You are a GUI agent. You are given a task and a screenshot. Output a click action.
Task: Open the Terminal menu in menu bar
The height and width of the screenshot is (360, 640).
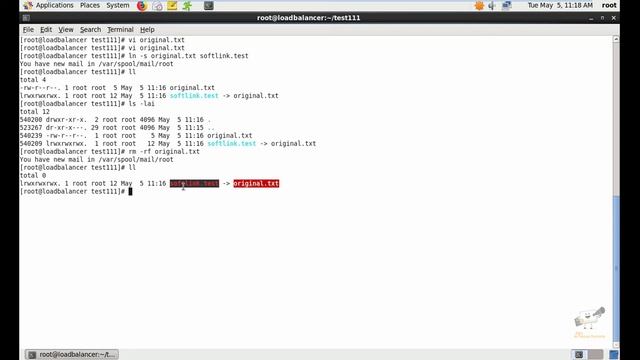point(120,29)
